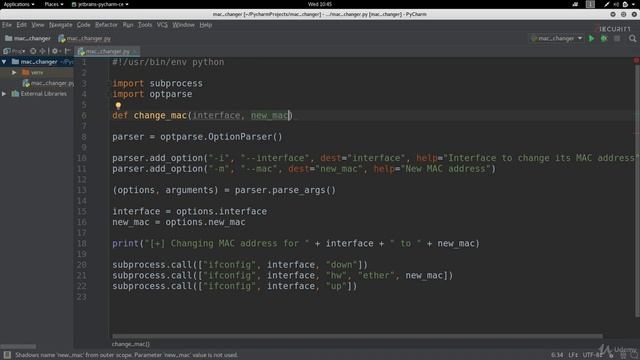
Task: Click the grayed-out Stop button
Action: (617, 38)
